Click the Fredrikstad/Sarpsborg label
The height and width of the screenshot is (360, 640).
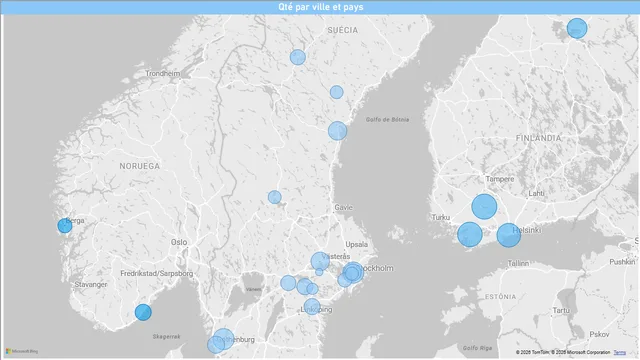(156, 273)
